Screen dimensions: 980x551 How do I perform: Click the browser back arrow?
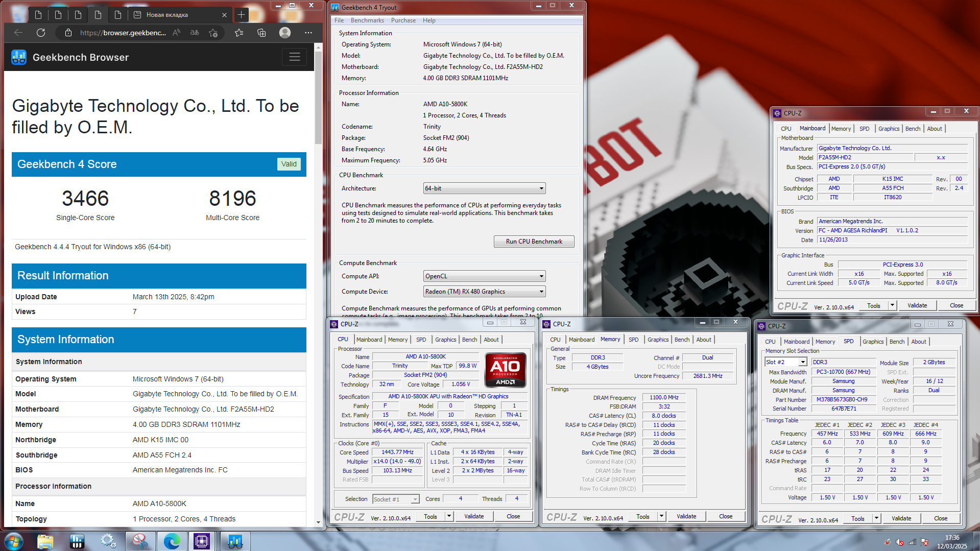pyautogui.click(x=18, y=33)
